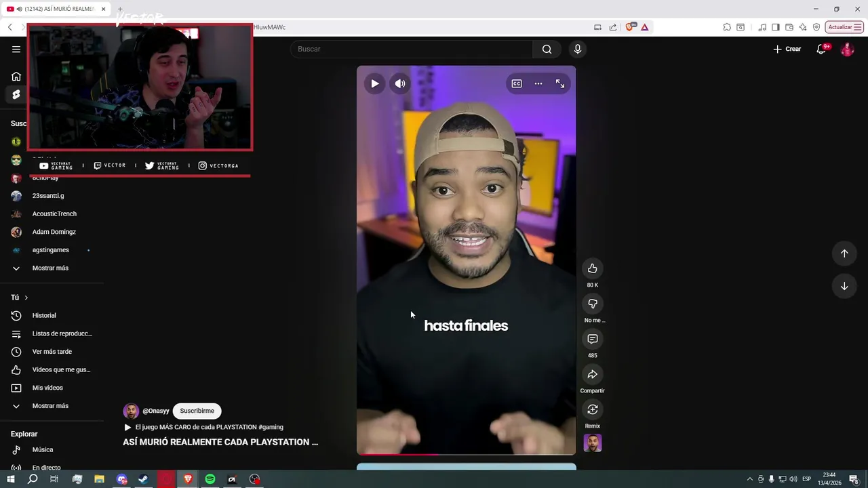Open Shorts from the sidebar
The width and height of the screenshot is (868, 488).
tap(16, 94)
